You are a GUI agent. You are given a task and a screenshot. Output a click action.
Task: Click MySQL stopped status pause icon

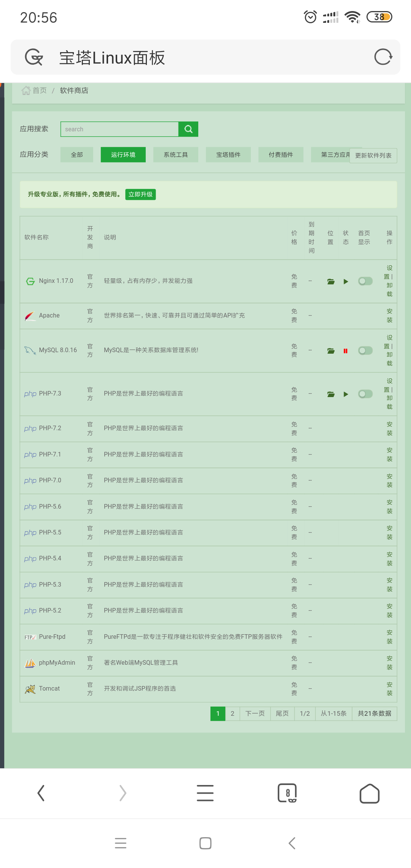click(346, 351)
